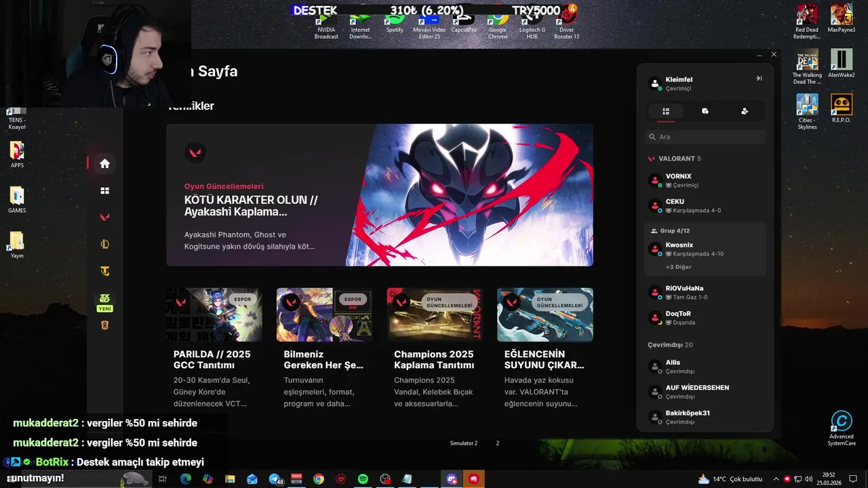This screenshot has height=488, width=868.
Task: Open the Ayakashi Kaplama featured banner
Action: [x=380, y=195]
